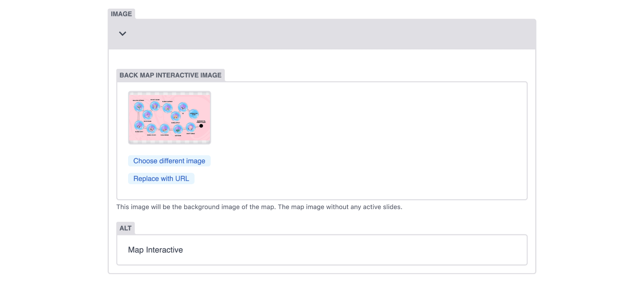The height and width of the screenshot is (283, 644).
Task: Click the Bubble Ocean bubble icon
Action: tap(152, 129)
